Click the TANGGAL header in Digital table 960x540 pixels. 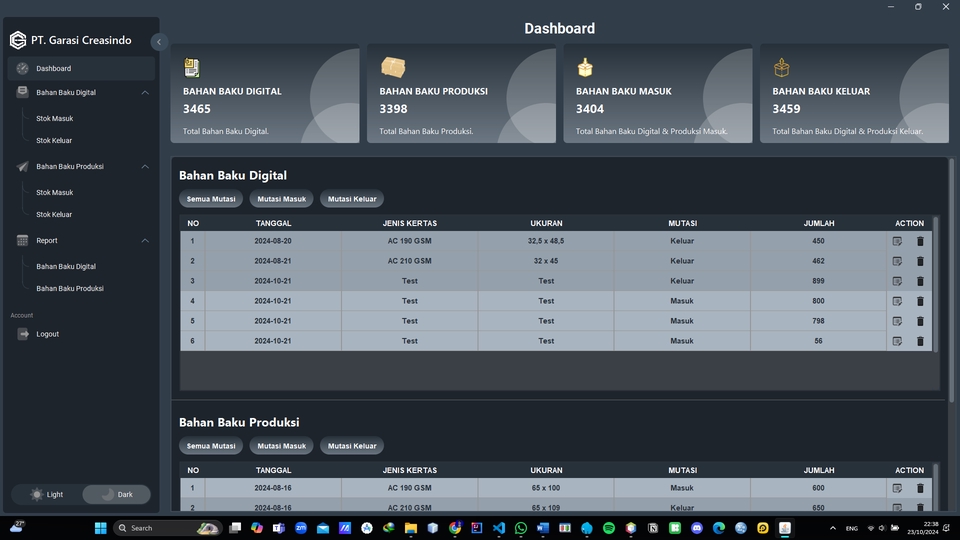[x=273, y=223]
